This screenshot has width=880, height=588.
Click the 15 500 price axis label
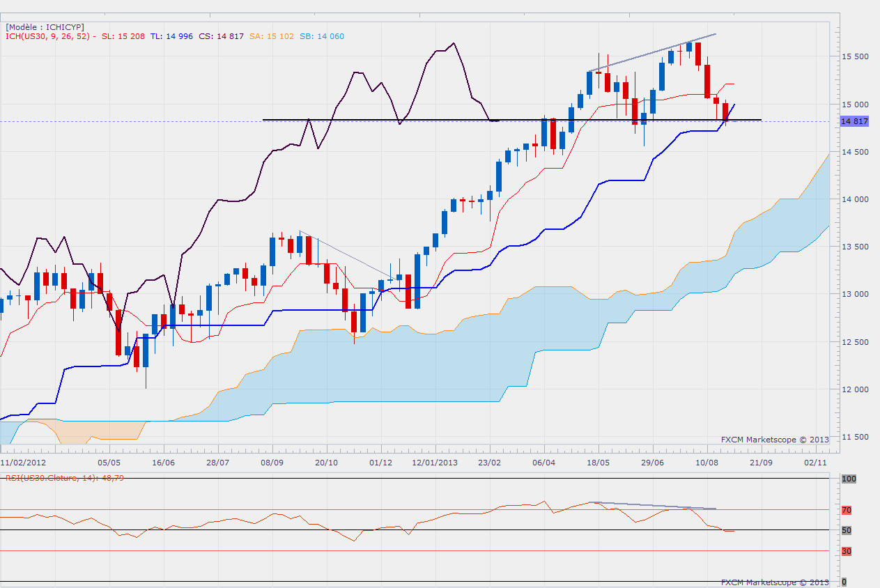pos(855,56)
